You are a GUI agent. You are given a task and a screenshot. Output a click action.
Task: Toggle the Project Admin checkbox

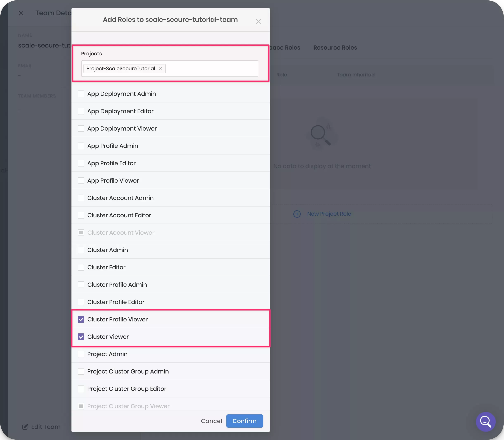coord(81,354)
